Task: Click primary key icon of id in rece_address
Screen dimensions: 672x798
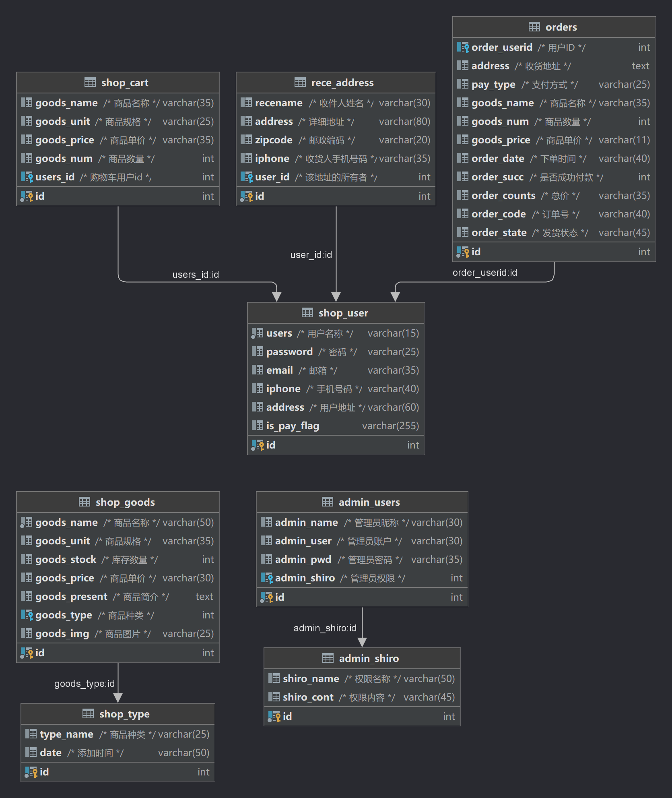Action: [246, 196]
